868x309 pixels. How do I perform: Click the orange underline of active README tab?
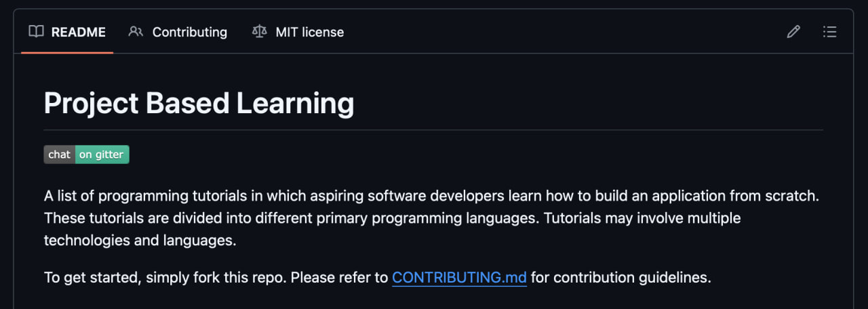point(67,52)
